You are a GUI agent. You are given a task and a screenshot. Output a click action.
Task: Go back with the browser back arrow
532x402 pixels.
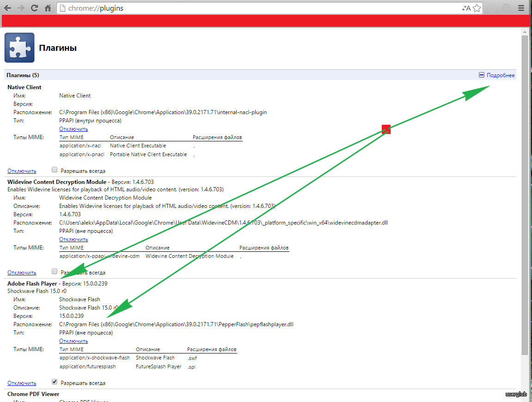[x=7, y=8]
